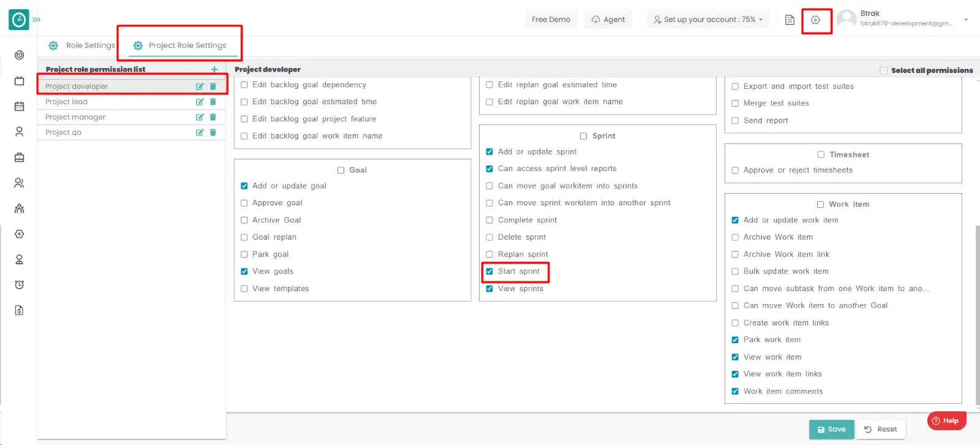Click the plus icon to add project role
This screenshot has width=980, height=445.
pyautogui.click(x=214, y=70)
